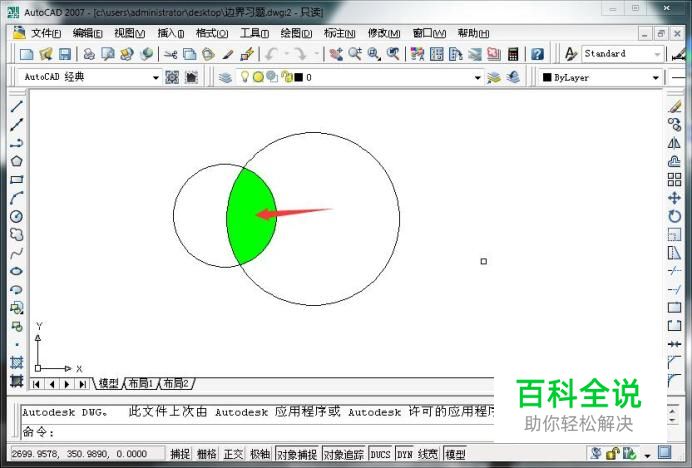Select the Move modify tool
Screen dimensions: 692x468
(674, 198)
